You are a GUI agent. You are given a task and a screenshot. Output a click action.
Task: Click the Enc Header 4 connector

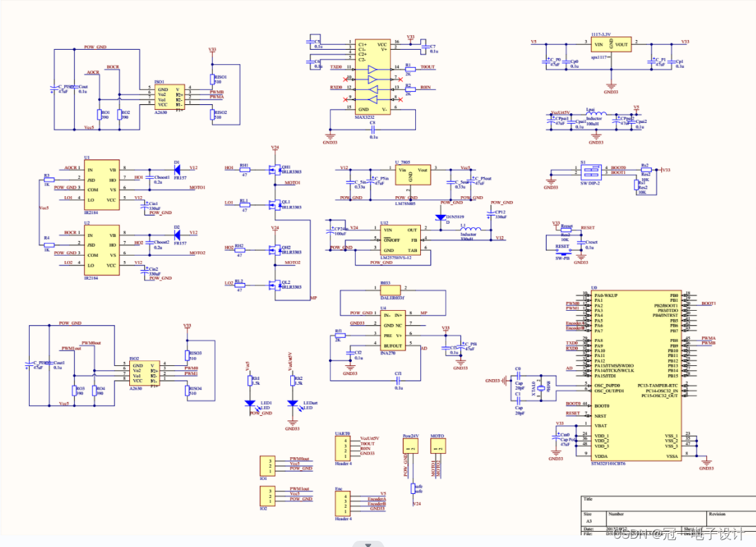[343, 503]
